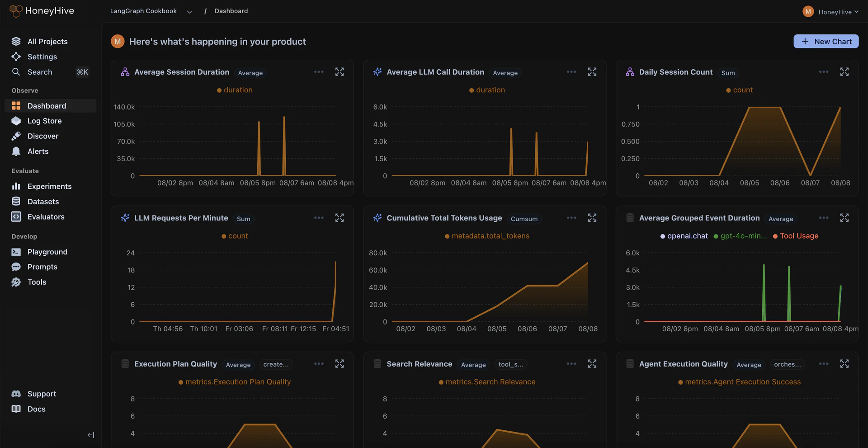Open the Evaluators icon in sidebar
Image resolution: width=868 pixels, height=448 pixels.
(16, 216)
